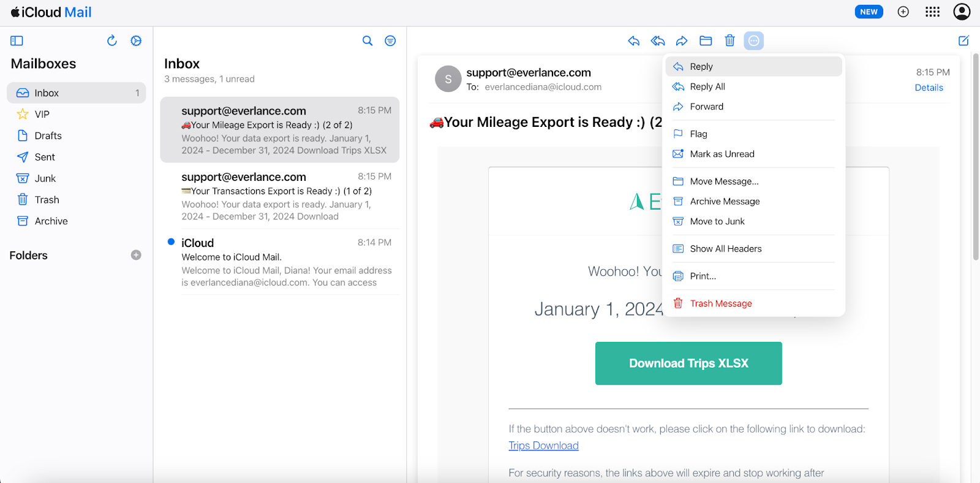Follow the Trips Download link
Screen dimensions: 980x483
543,446
